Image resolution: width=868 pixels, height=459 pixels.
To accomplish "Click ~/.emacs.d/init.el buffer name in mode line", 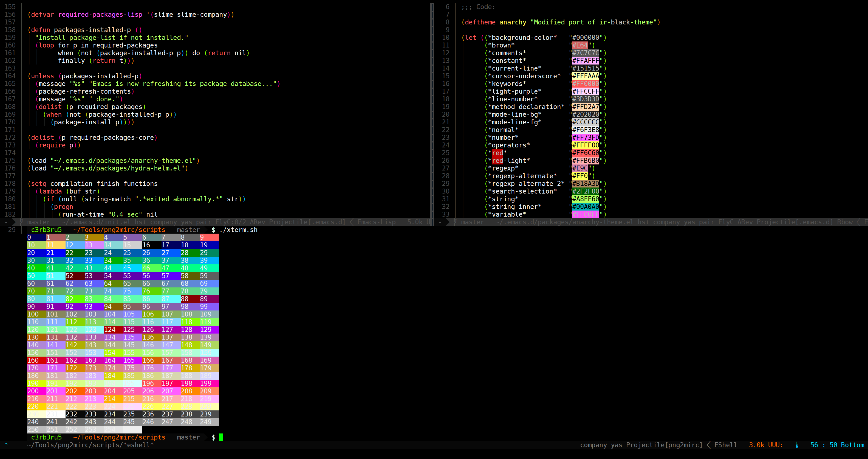I will click(96, 222).
